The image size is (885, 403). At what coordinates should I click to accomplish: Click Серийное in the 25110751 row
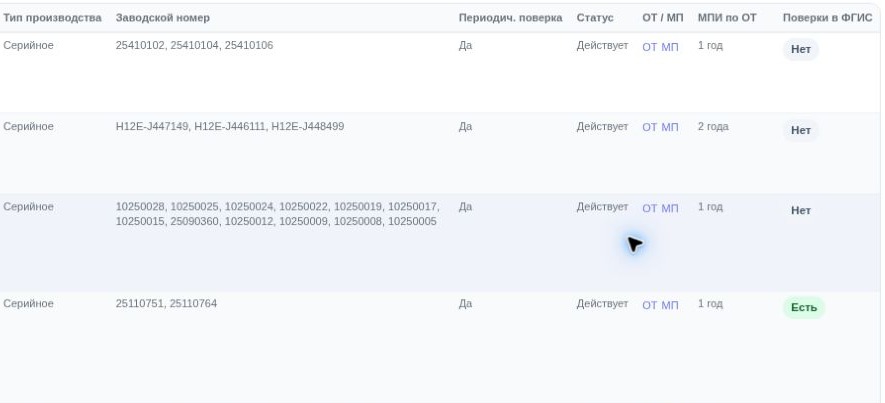[x=28, y=304]
